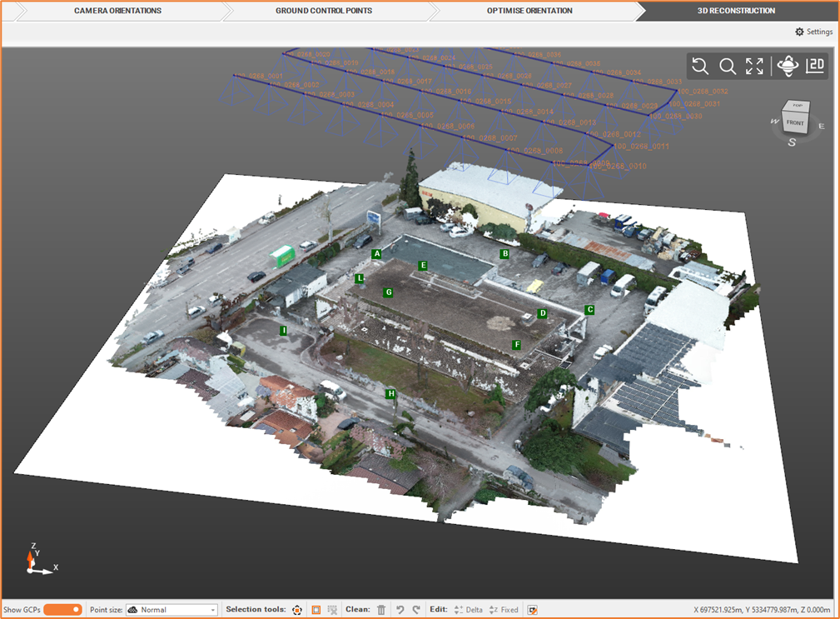Viewport: 840px width, 619px height.
Task: Open the Point size dropdown
Action: [x=171, y=610]
